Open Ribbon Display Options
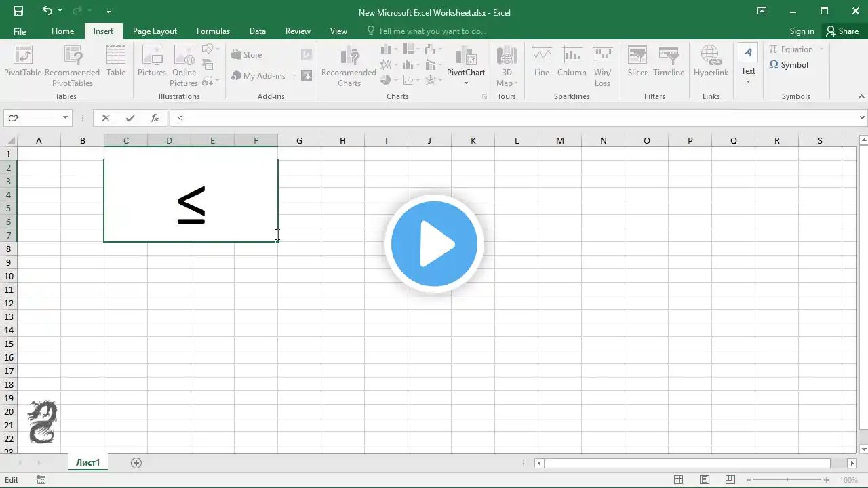The height and width of the screenshot is (488, 868). pos(762,11)
